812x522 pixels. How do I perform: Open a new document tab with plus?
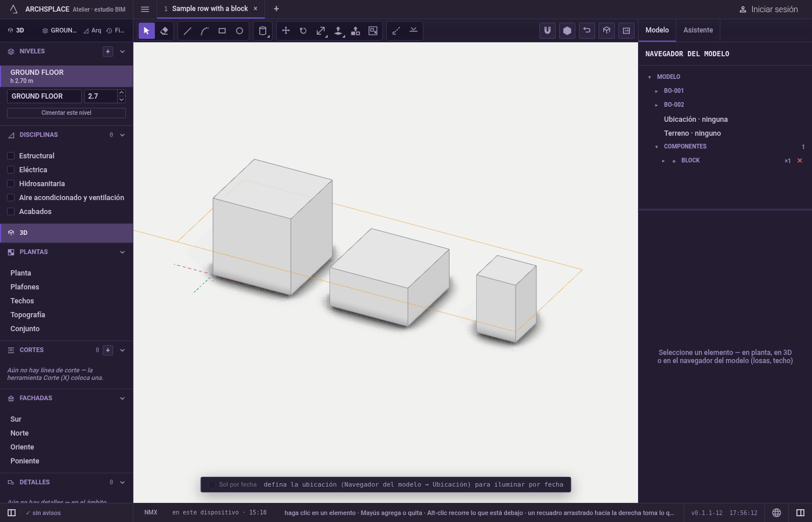point(277,9)
